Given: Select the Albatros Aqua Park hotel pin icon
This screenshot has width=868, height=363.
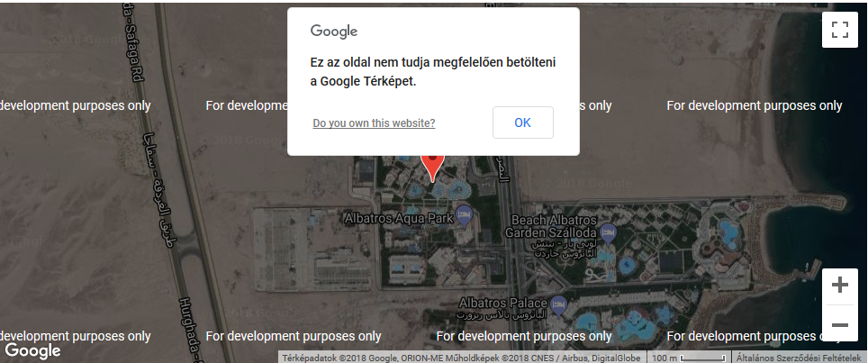Looking at the screenshot, I should tap(464, 216).
